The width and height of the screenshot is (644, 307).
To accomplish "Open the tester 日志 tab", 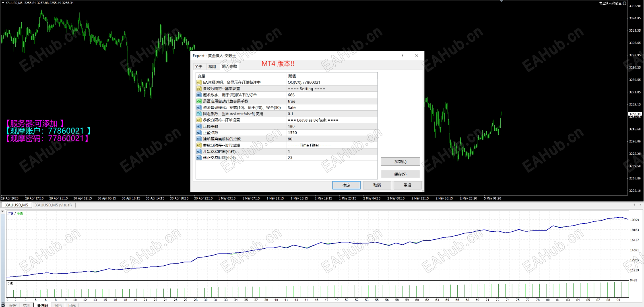I will click(72, 305).
